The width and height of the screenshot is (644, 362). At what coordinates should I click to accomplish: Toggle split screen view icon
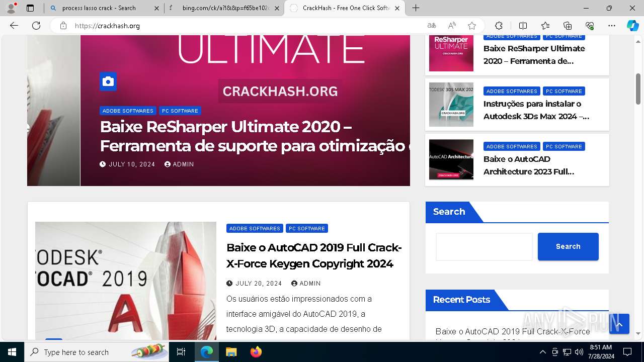(x=523, y=26)
